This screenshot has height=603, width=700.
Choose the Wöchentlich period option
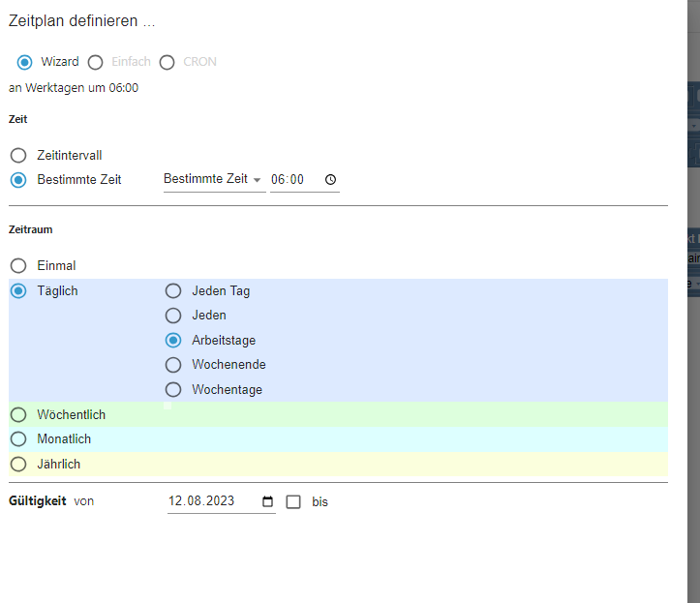click(18, 414)
